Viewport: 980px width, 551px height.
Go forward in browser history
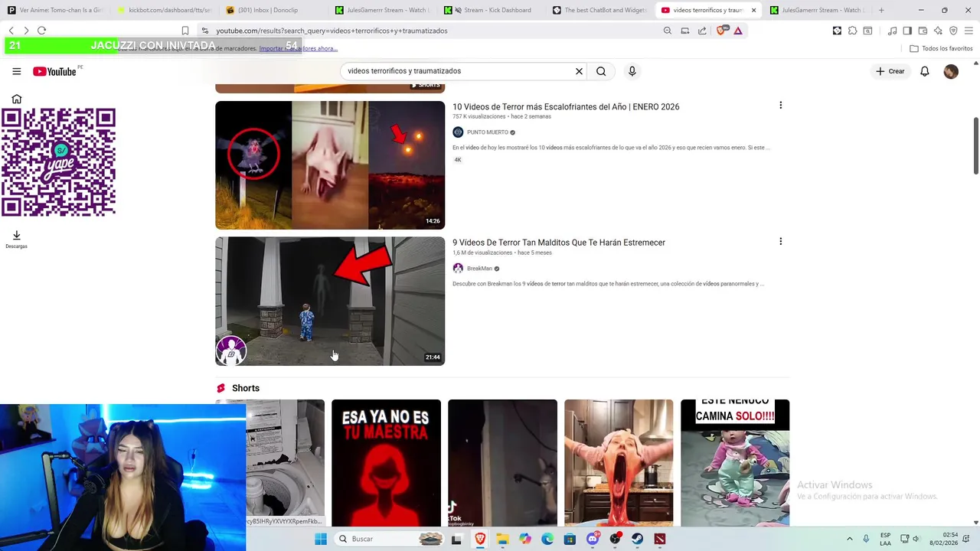coord(26,31)
